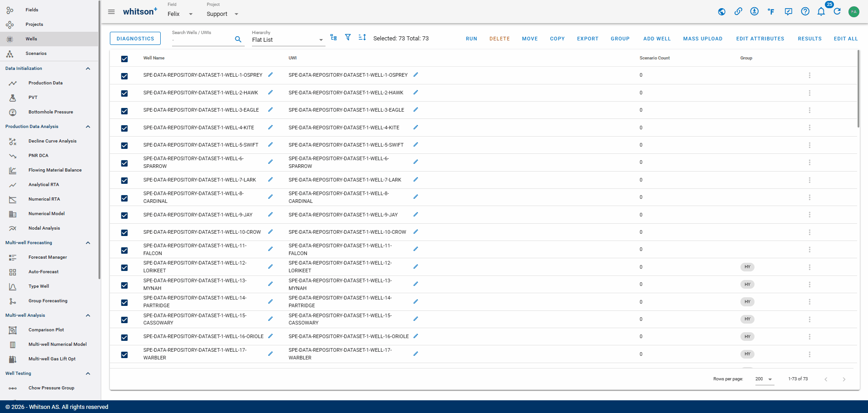The width and height of the screenshot is (868, 413).
Task: Click the globe icon in top bar
Action: click(721, 12)
